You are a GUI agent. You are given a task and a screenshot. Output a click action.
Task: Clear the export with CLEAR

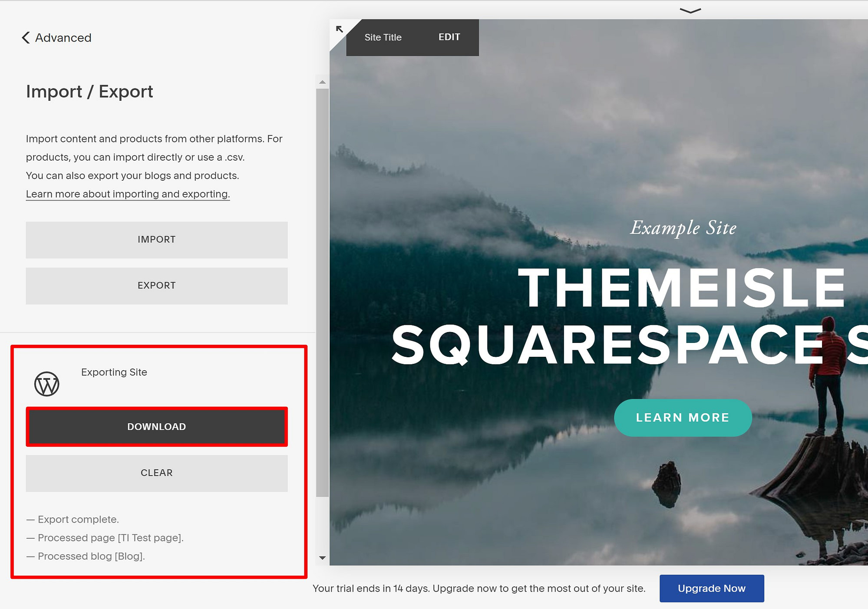coord(156,473)
